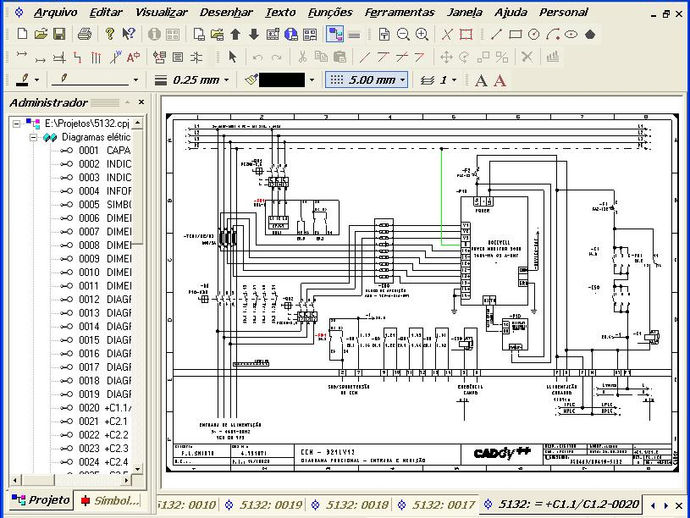This screenshot has width=690, height=518.
Task: Click the tree horizontal scroll right arrow
Action: click(x=127, y=480)
